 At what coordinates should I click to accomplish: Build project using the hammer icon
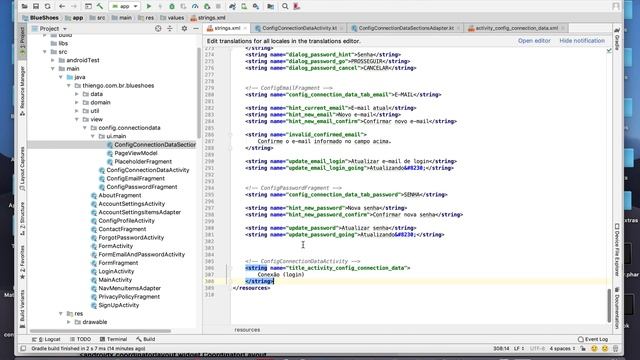(100, 6)
